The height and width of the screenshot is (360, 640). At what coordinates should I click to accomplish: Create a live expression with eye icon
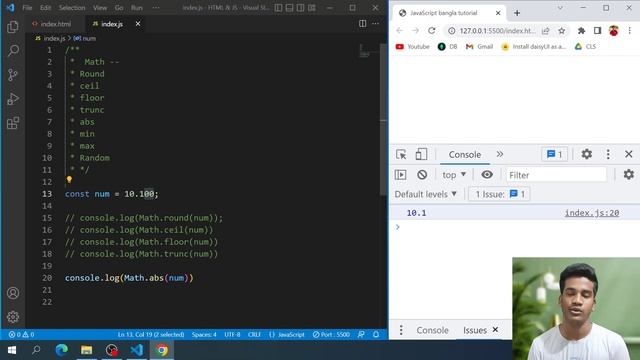[x=487, y=175]
